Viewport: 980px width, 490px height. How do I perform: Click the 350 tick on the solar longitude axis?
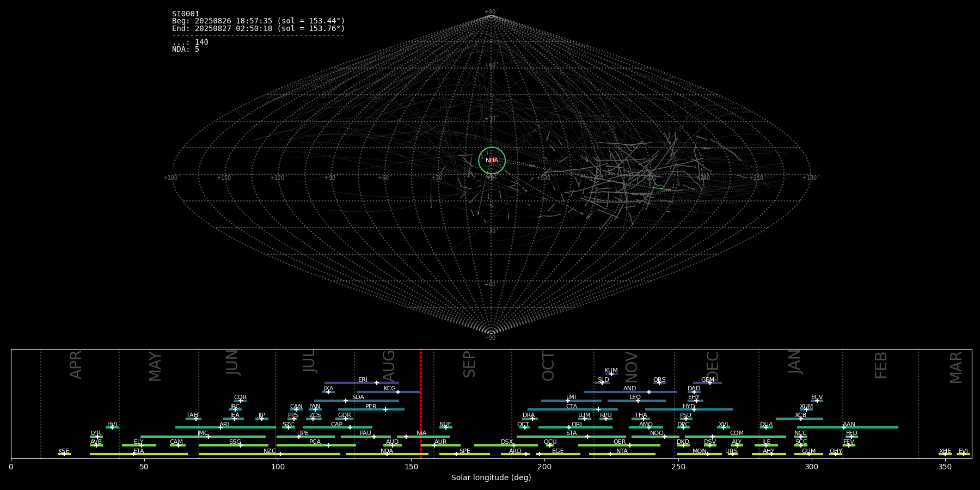(x=945, y=467)
